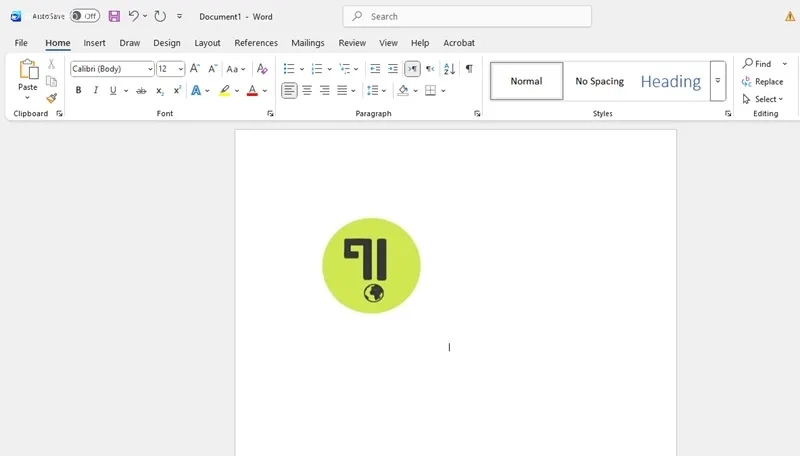Switch to the Mailings tab
The width and height of the screenshot is (800, 456).
(x=308, y=43)
